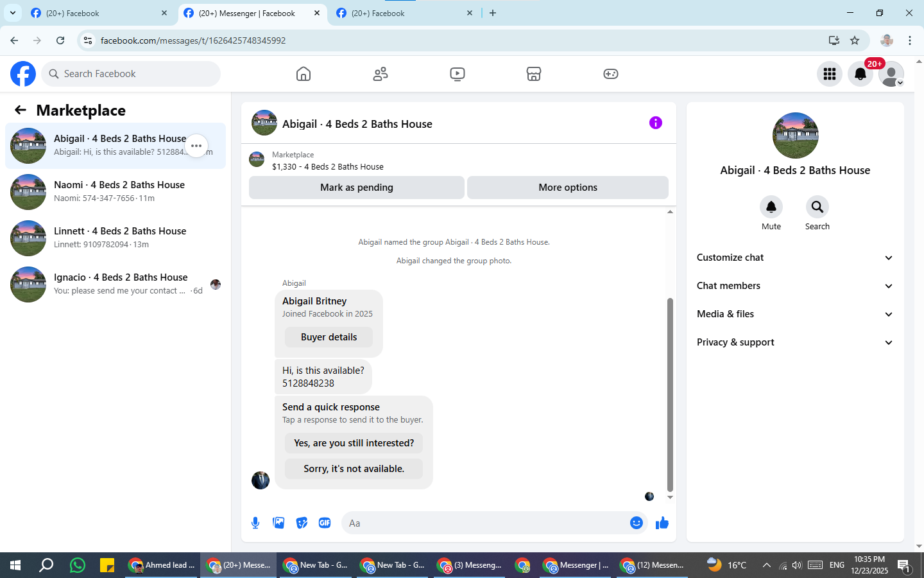Open a new browser tab
This screenshot has height=578, width=924.
click(x=493, y=13)
